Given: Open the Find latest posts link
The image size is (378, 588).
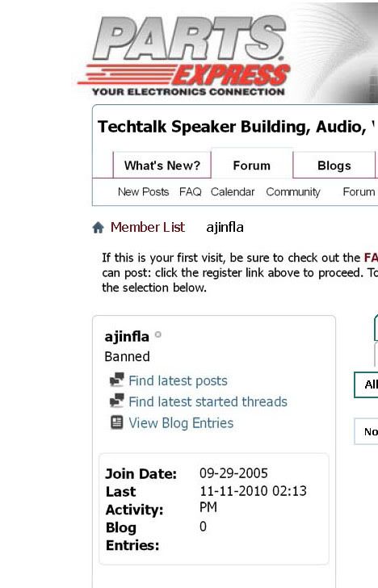Looking at the screenshot, I should coord(178,380).
